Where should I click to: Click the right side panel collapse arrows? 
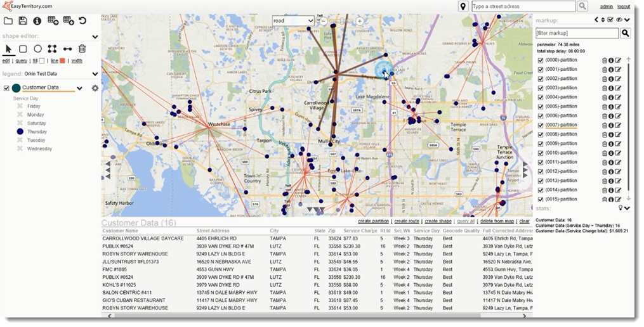(525, 170)
